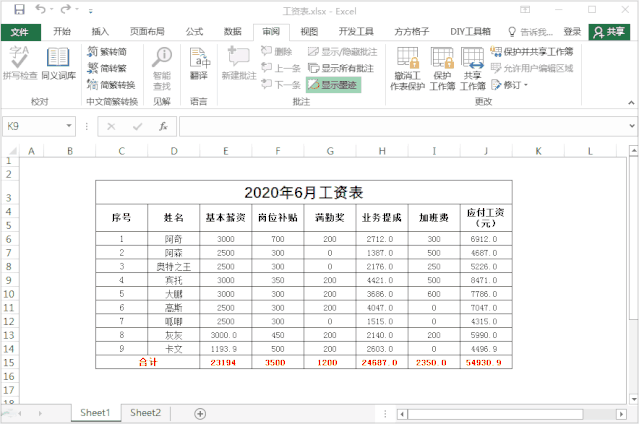Click the 告诉我 lightbulb search box
The height and width of the screenshot is (424, 639).
click(x=530, y=32)
